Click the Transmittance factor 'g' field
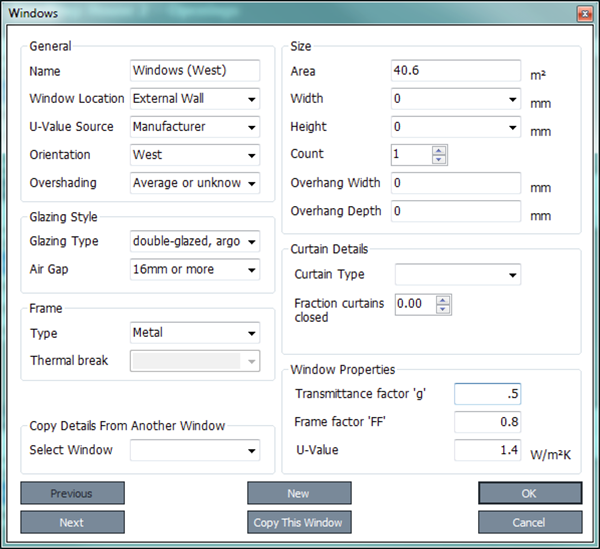This screenshot has height=549, width=600. click(x=488, y=394)
